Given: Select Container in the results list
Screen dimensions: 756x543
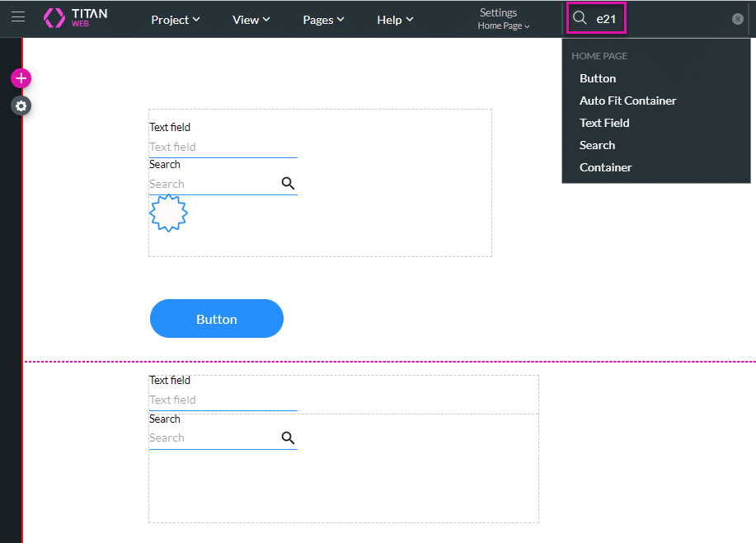Looking at the screenshot, I should click(605, 167).
